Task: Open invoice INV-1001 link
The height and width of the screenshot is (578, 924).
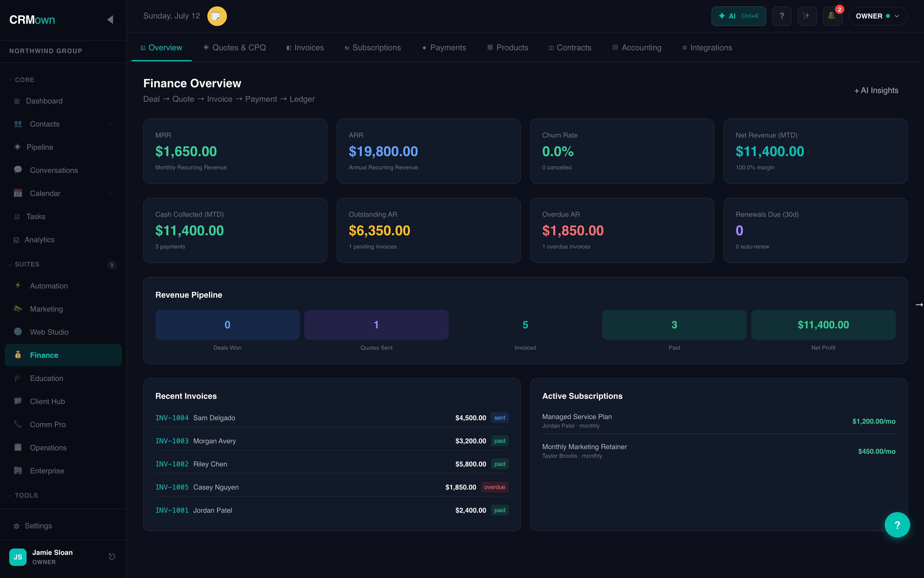Action: (172, 510)
